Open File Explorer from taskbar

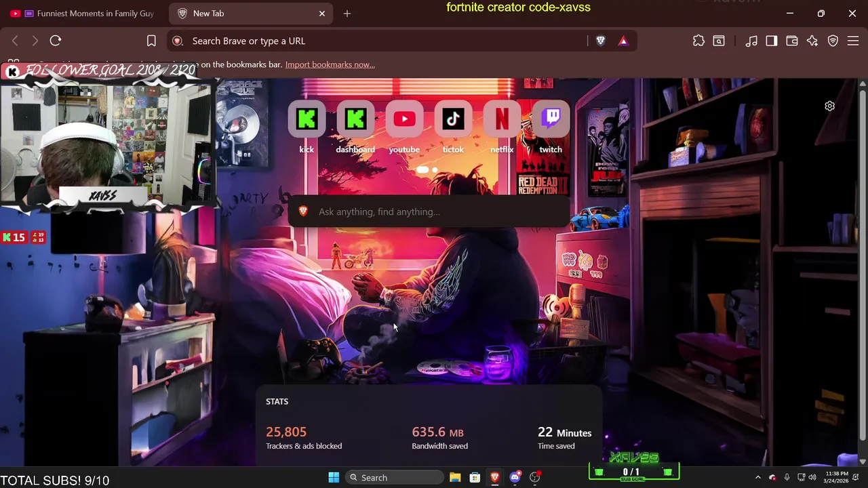[x=455, y=478]
